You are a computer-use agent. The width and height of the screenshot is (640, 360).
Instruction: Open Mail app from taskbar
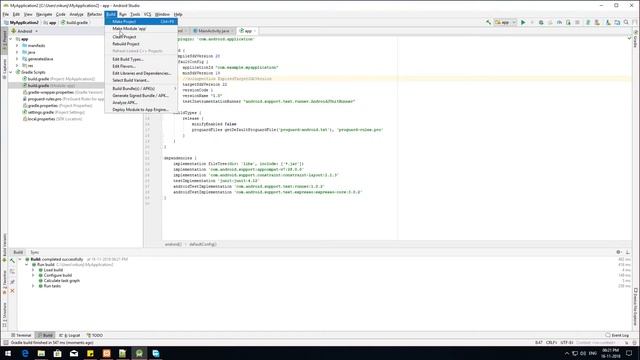[74, 353]
